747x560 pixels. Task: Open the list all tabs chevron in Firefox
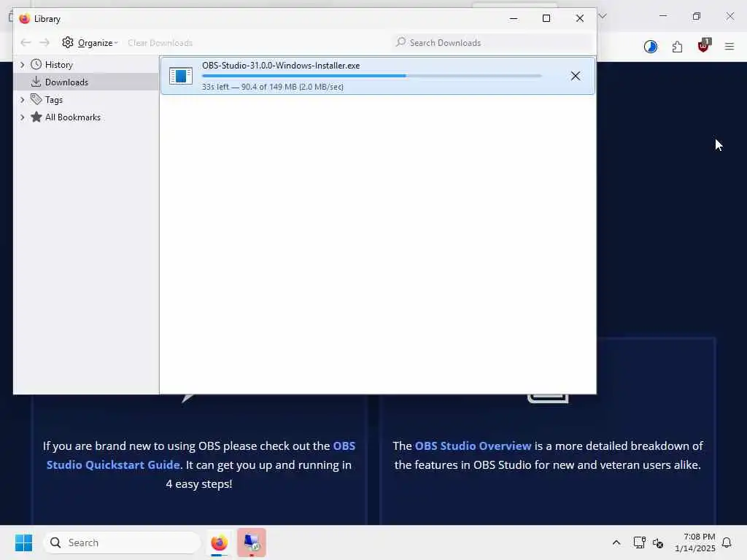(603, 16)
